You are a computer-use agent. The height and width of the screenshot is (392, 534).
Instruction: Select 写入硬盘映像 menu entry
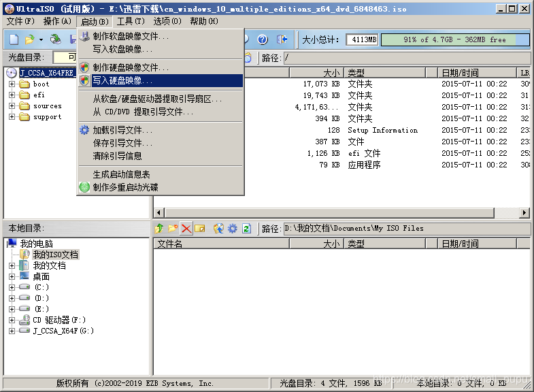(161, 80)
